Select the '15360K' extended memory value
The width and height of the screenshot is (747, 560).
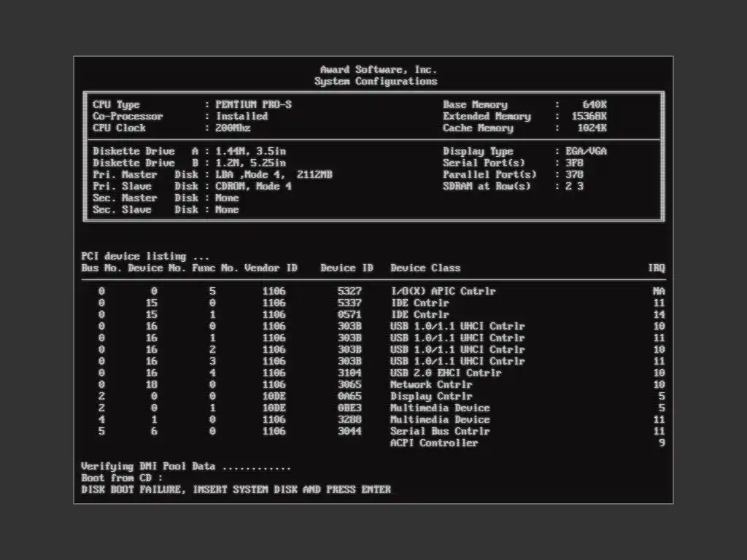point(589,116)
